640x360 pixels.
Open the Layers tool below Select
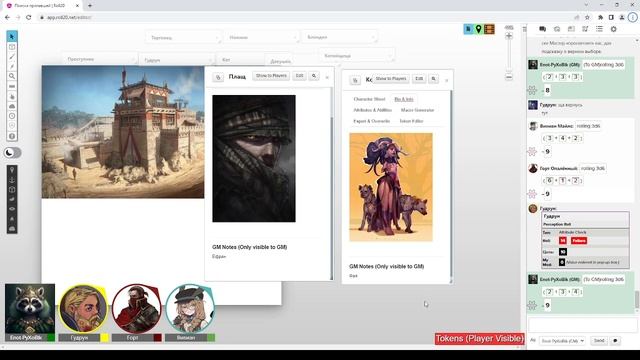(12, 47)
